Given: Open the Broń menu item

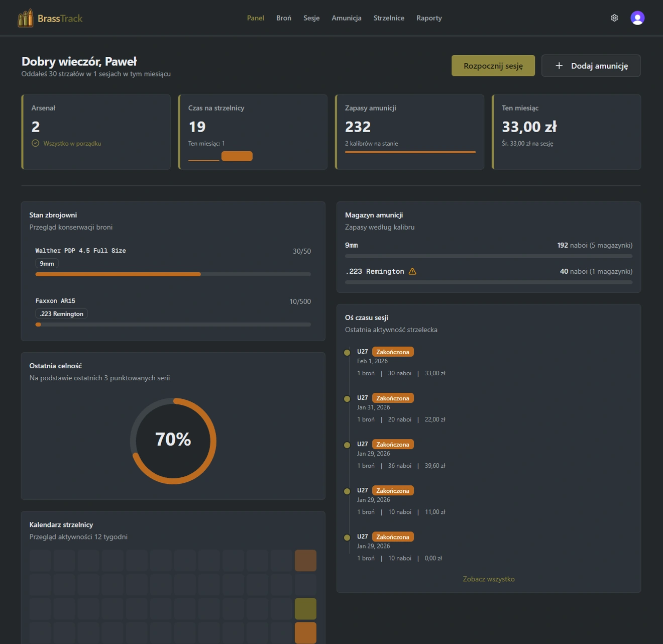Looking at the screenshot, I should 284,18.
